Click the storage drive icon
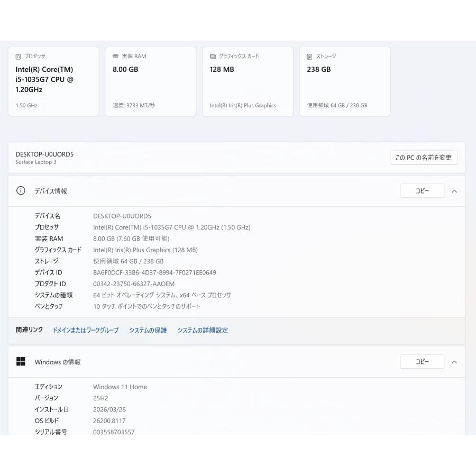Viewport: 476px width, 476px height. (x=309, y=57)
